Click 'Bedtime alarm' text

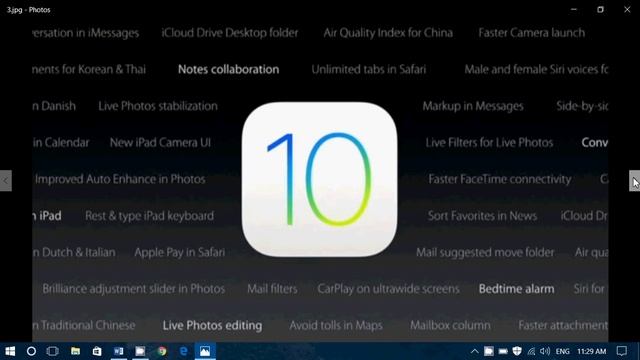[x=517, y=289]
